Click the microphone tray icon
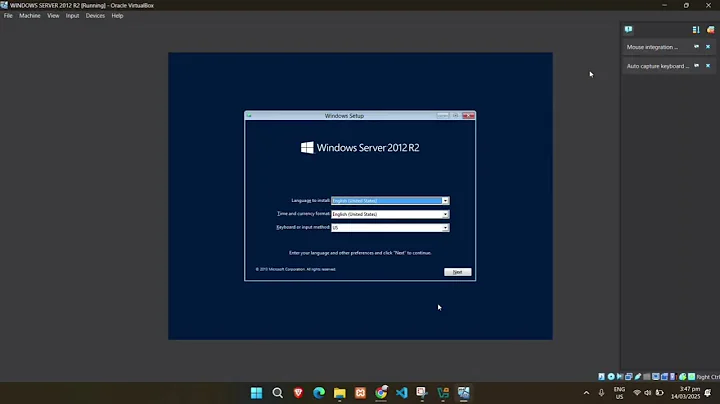The height and width of the screenshot is (404, 720). [x=601, y=393]
